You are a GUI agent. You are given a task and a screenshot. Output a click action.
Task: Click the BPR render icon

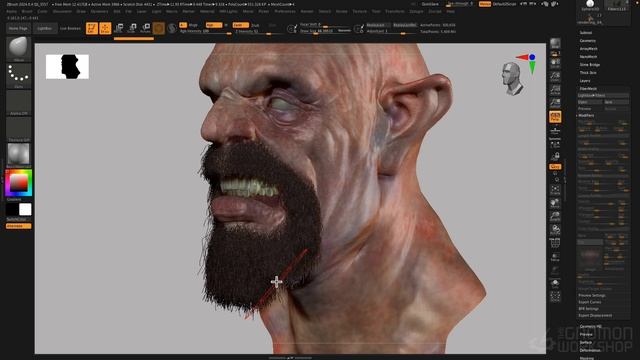pos(555,43)
